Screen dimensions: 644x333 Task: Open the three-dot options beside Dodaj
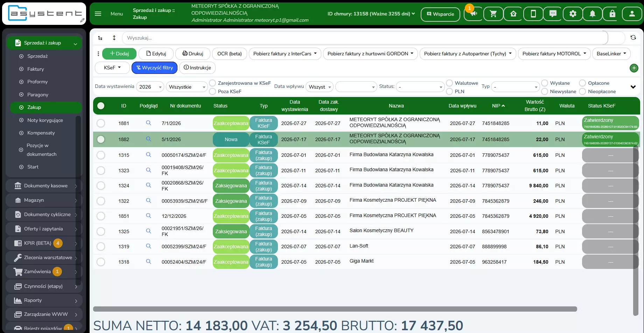pyautogui.click(x=98, y=54)
